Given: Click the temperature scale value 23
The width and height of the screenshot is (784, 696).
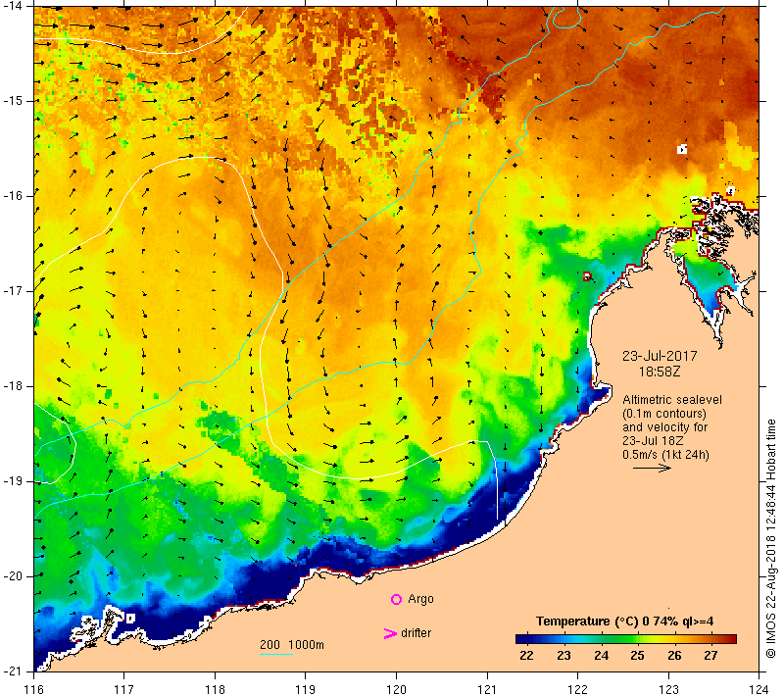Looking at the screenshot, I should [564, 656].
